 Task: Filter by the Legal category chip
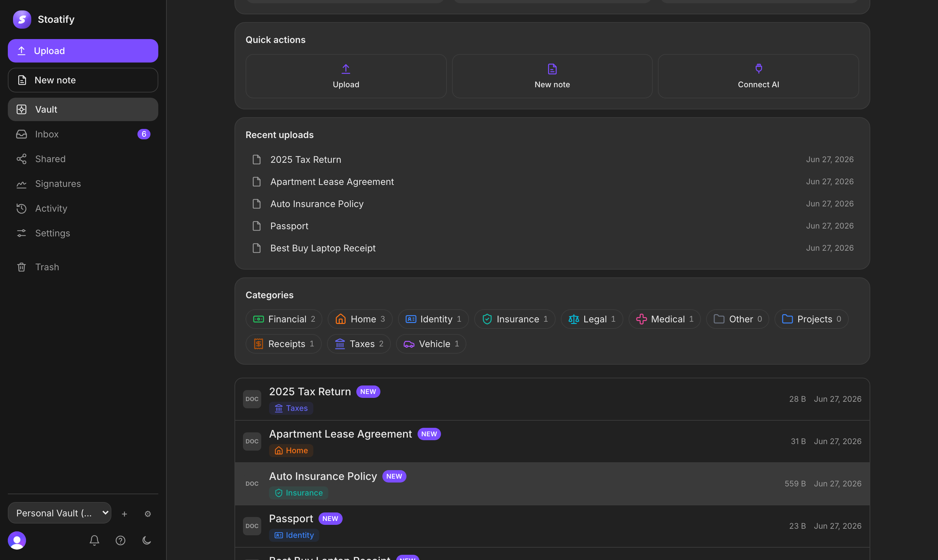pyautogui.click(x=592, y=319)
